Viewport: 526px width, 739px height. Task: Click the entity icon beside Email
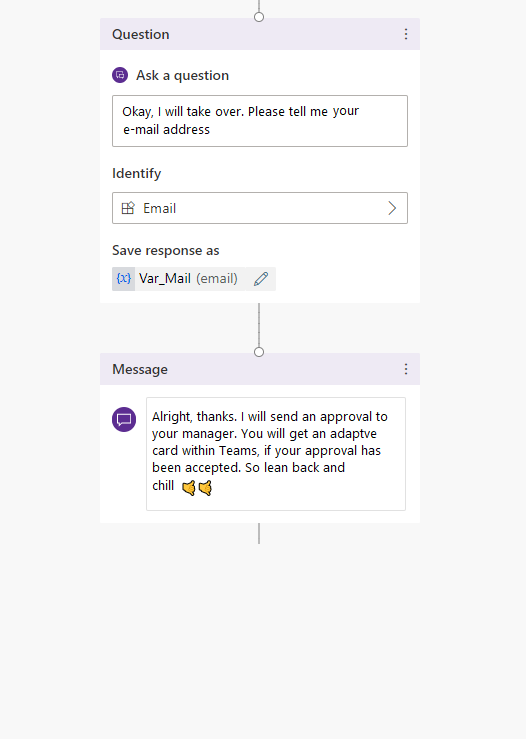pyautogui.click(x=128, y=208)
